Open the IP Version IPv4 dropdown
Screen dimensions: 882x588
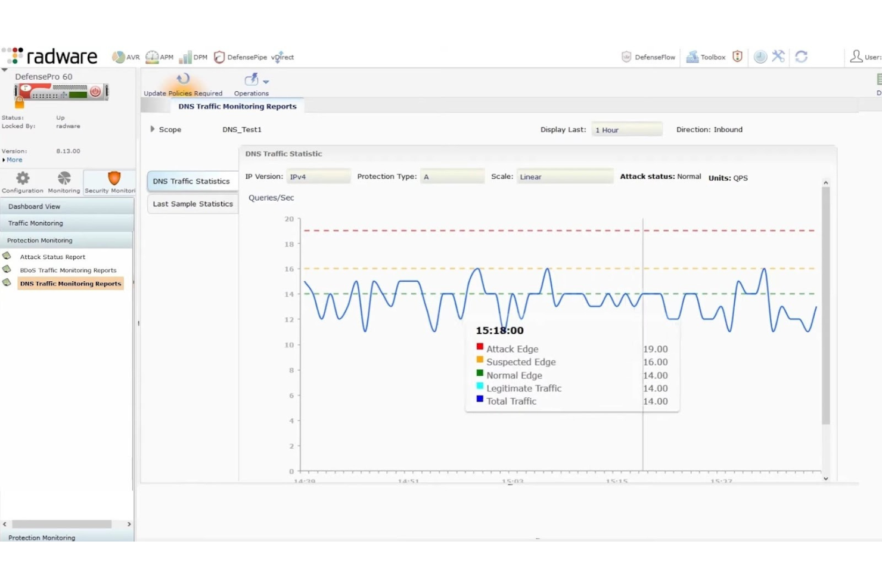click(x=319, y=176)
